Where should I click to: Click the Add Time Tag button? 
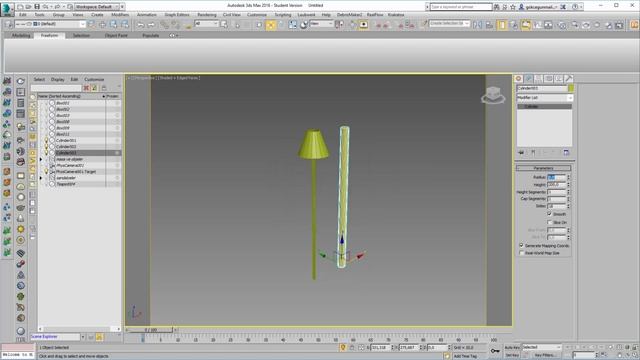[465, 356]
